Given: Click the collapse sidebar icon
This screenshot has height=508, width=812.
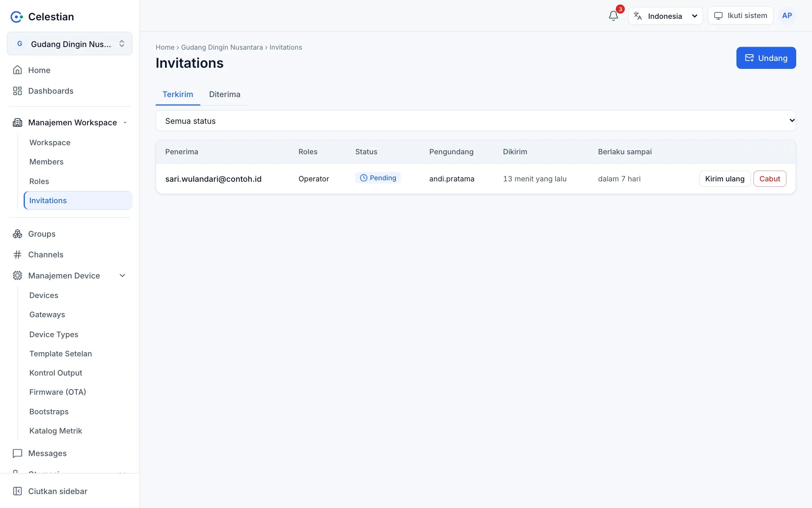Looking at the screenshot, I should point(17,491).
